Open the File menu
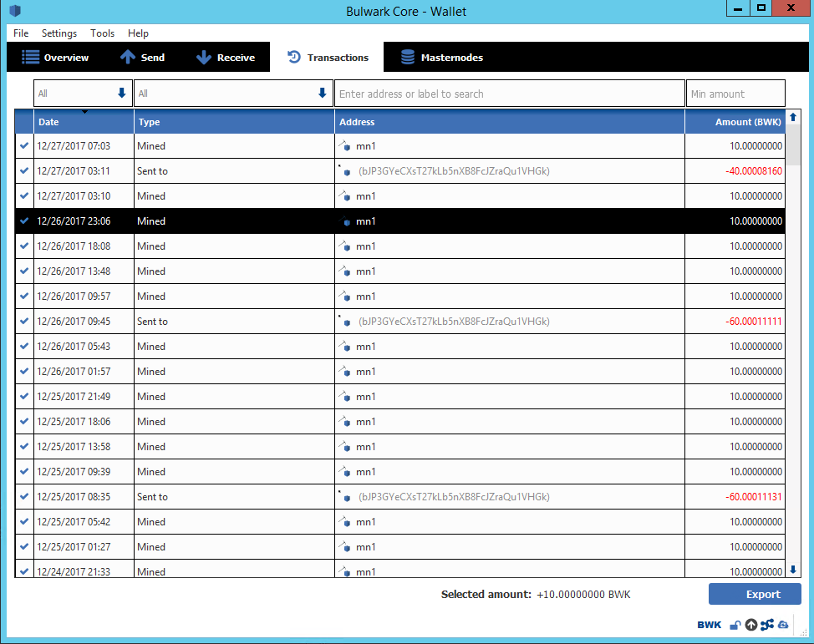 (x=21, y=33)
